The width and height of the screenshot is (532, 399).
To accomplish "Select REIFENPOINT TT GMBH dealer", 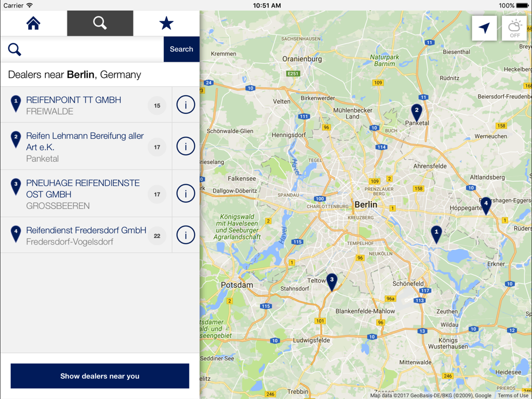I will 86,105.
